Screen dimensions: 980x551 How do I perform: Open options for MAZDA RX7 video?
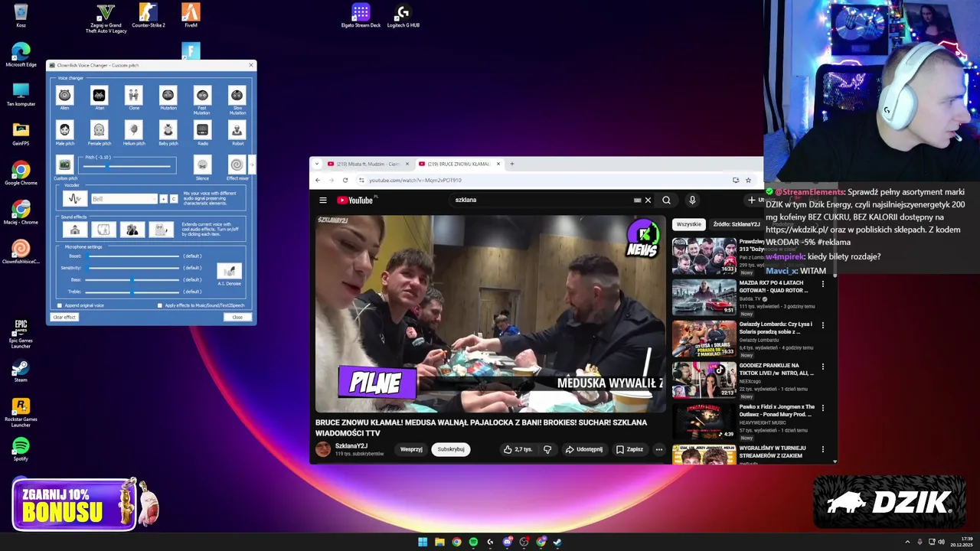point(823,284)
